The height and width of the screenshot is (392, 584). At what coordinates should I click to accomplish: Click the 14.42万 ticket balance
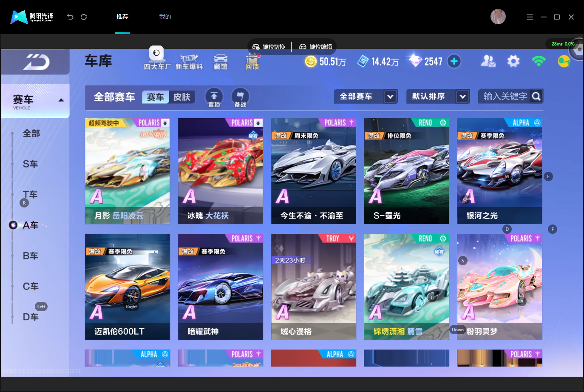coord(385,62)
